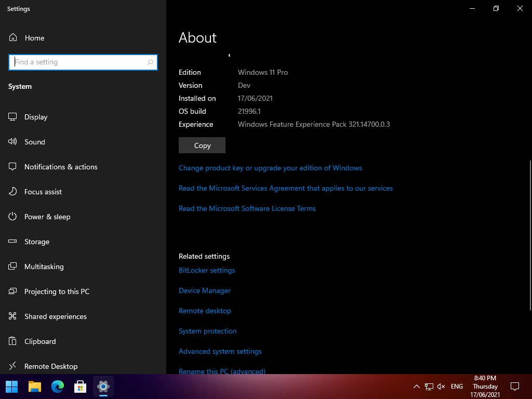
Task: Open Microsoft Edge from taskbar
Action: (57, 387)
